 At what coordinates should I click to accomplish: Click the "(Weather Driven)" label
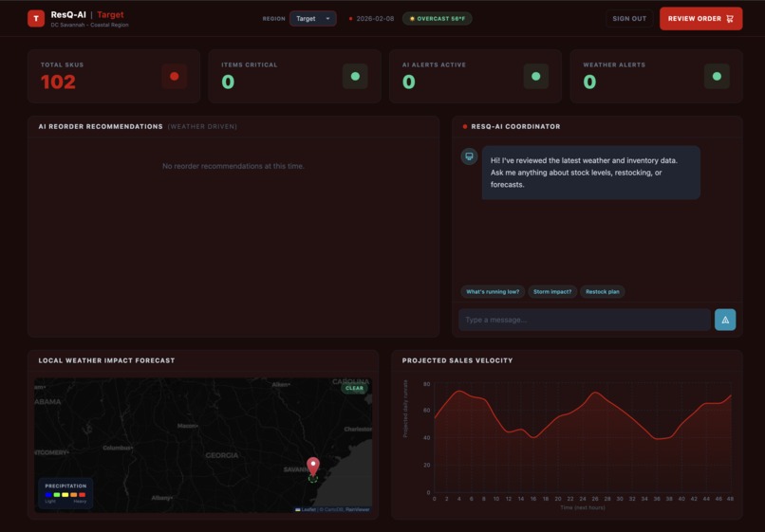[202, 126]
